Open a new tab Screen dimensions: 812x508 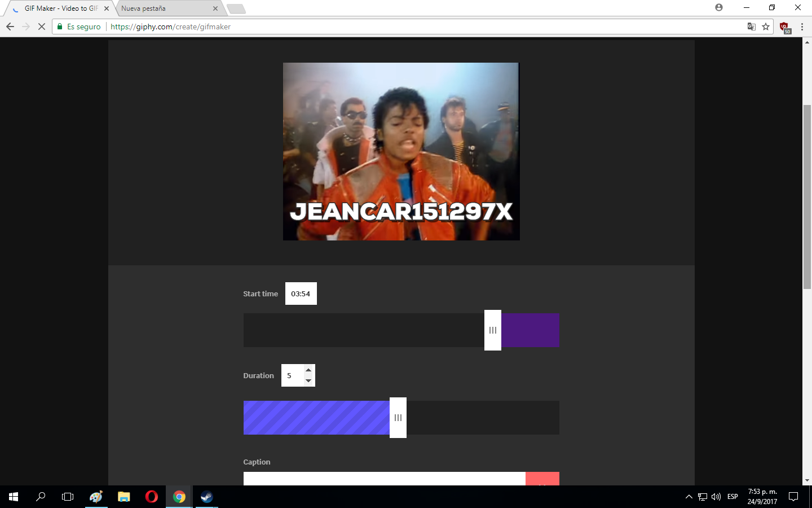click(236, 8)
